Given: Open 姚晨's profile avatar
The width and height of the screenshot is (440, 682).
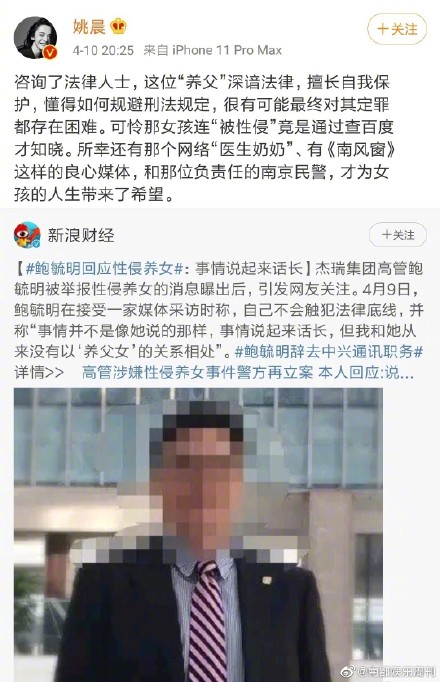Looking at the screenshot, I should pyautogui.click(x=36, y=38).
